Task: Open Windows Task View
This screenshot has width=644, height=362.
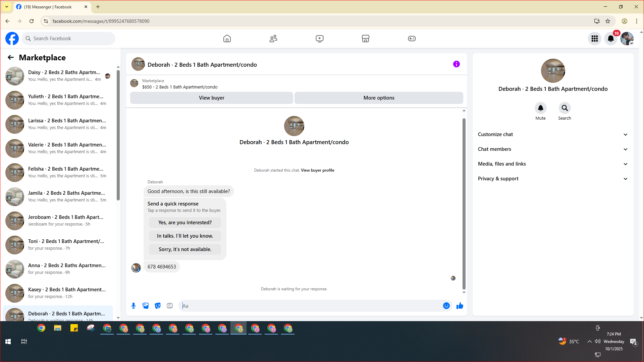Action: click(x=24, y=342)
